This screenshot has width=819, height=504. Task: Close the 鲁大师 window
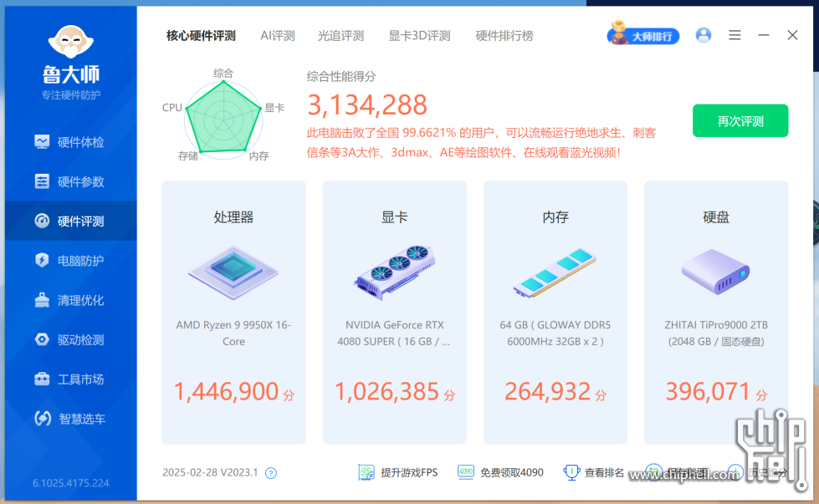pos(792,35)
